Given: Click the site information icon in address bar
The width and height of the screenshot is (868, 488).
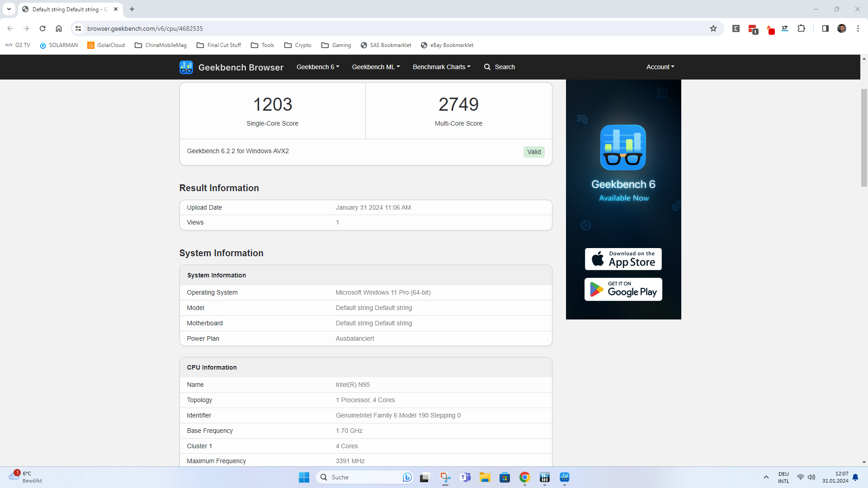Looking at the screenshot, I should (x=78, y=28).
